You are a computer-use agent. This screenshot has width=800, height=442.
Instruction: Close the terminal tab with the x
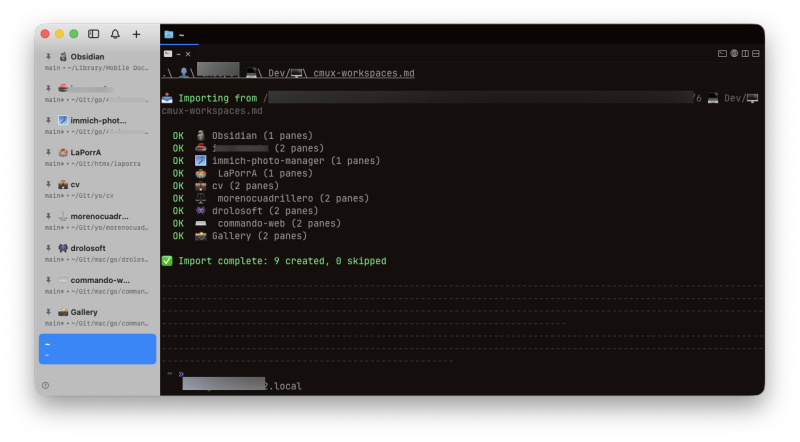pos(188,54)
